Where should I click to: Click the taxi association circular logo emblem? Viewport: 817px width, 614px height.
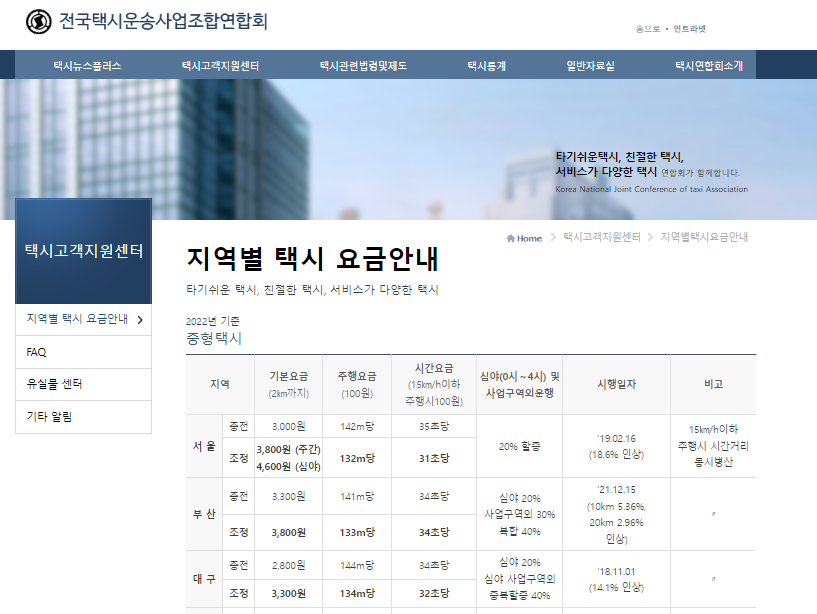coord(38,20)
